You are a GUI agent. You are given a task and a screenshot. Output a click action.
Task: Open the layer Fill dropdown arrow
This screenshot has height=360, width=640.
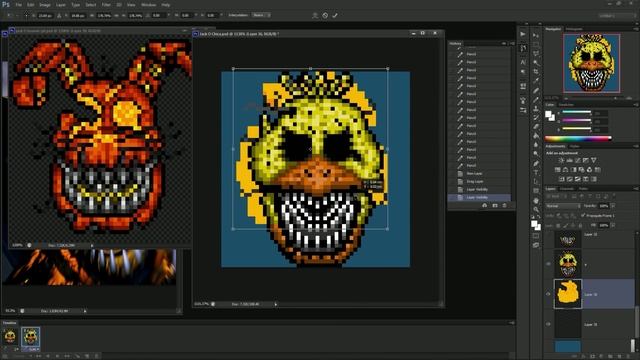pos(613,225)
